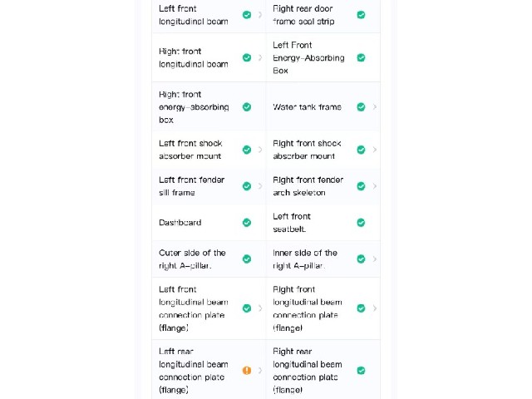Expand Left rear longitudinal beam connection plate chevron
This screenshot has width=532, height=399.
pyautogui.click(x=260, y=370)
